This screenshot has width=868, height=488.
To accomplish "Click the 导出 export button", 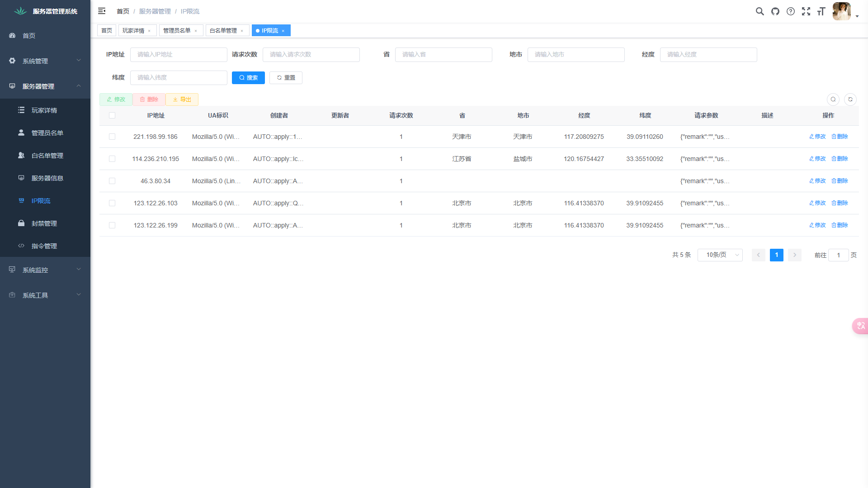I will [x=182, y=99].
